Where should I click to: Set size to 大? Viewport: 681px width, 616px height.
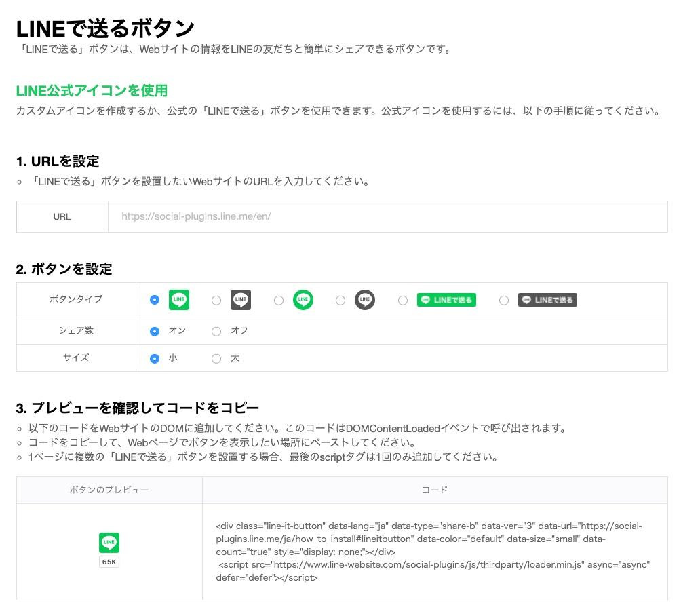point(216,358)
